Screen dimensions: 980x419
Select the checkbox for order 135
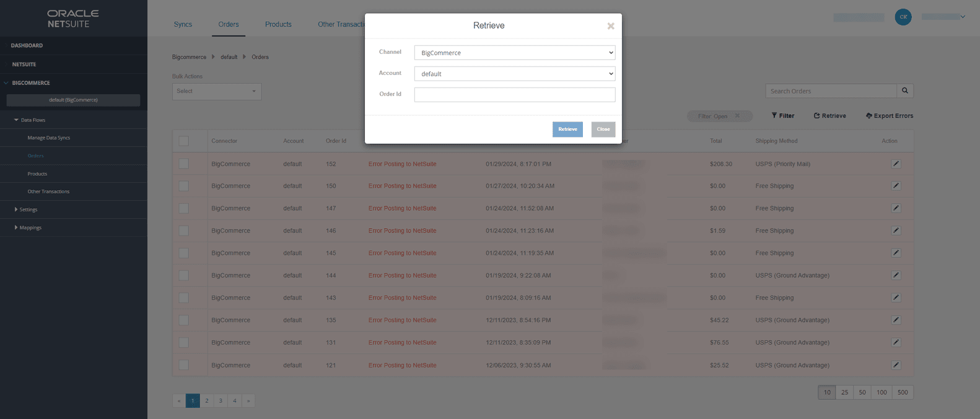[x=183, y=320]
